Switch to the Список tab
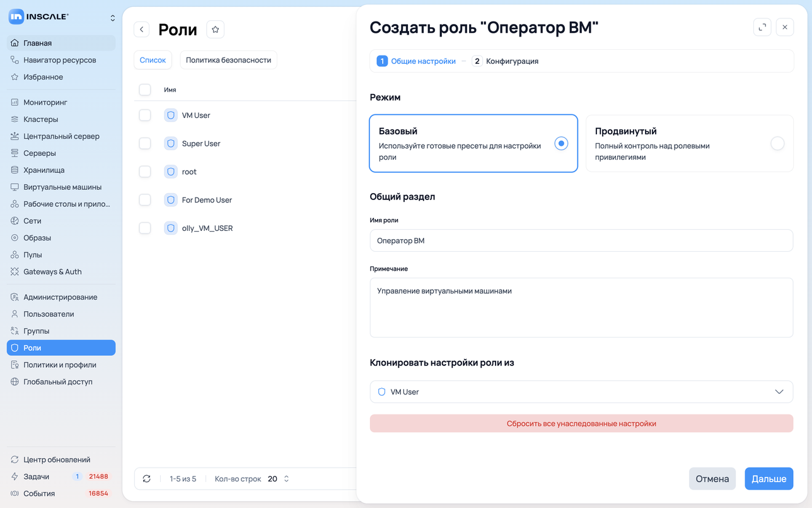 153,60
